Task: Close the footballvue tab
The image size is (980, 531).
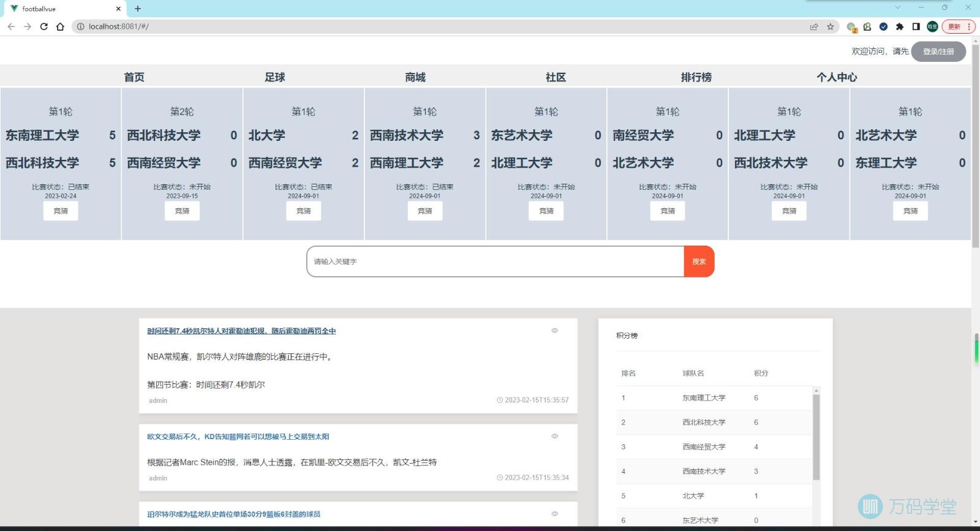Action: pyautogui.click(x=118, y=9)
